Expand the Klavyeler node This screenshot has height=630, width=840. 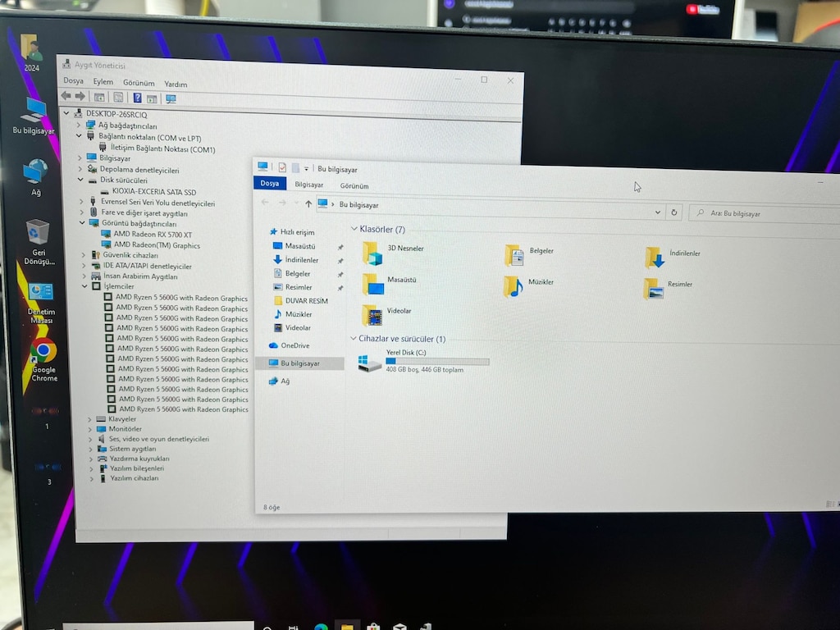pos(89,419)
